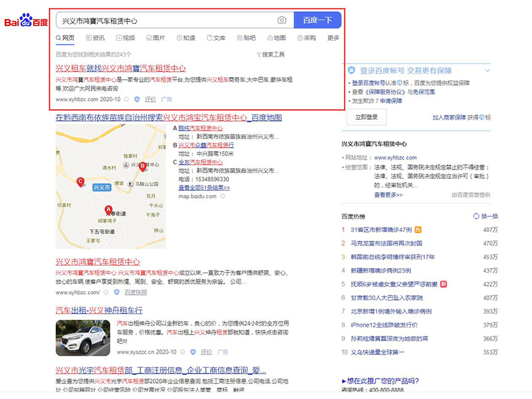The width and height of the screenshot is (532, 399).
Task: Click map marker C
Action: [x=80, y=182]
